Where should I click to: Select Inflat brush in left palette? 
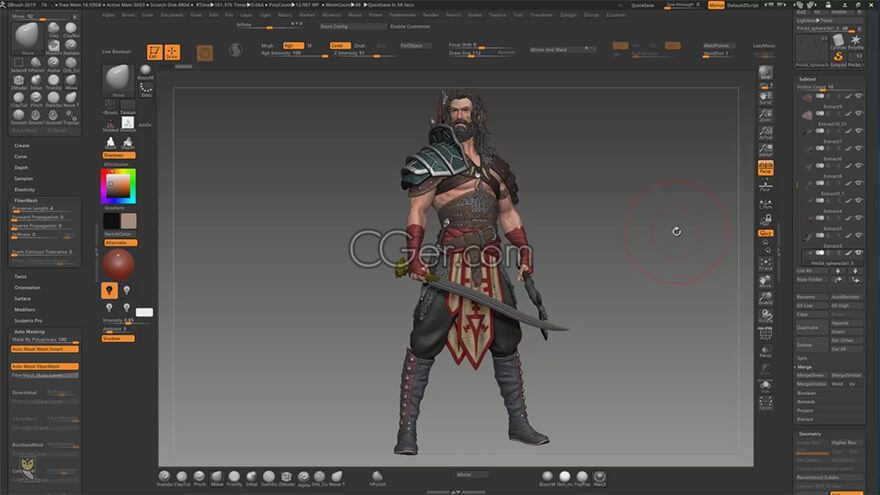(x=36, y=81)
